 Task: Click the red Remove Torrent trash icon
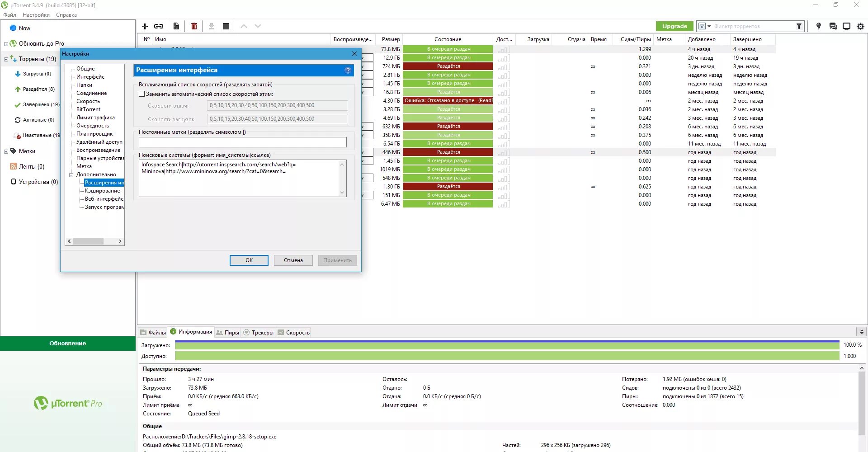click(x=194, y=26)
